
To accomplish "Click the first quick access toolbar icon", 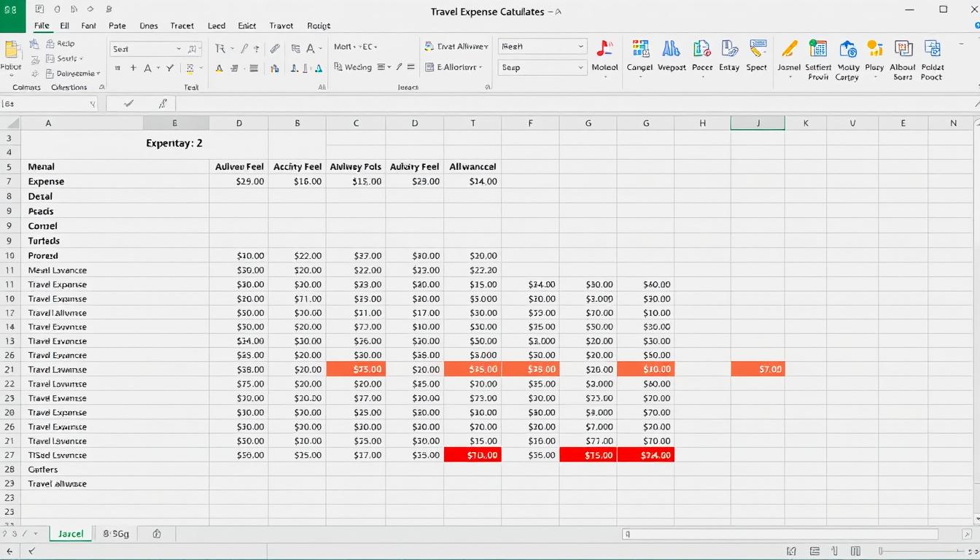I will (x=39, y=9).
